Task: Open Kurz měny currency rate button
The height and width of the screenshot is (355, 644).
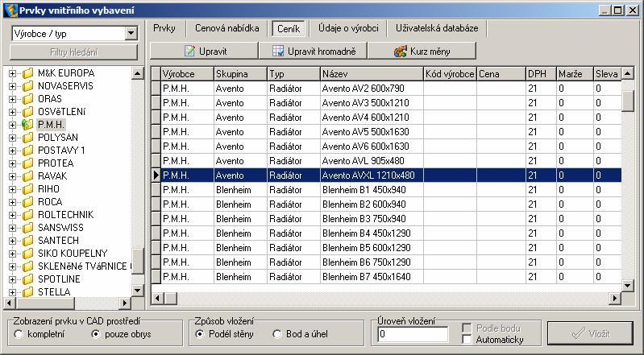Action: pyautogui.click(x=422, y=52)
